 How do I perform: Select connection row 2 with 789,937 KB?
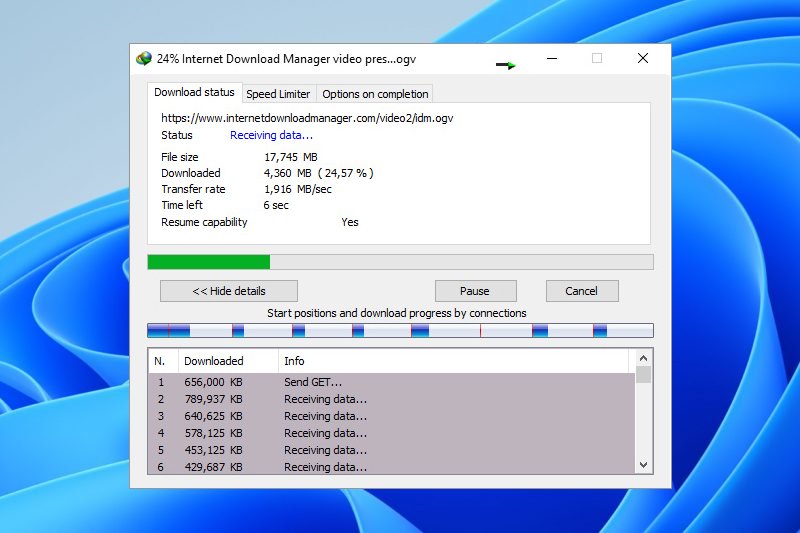tap(391, 399)
